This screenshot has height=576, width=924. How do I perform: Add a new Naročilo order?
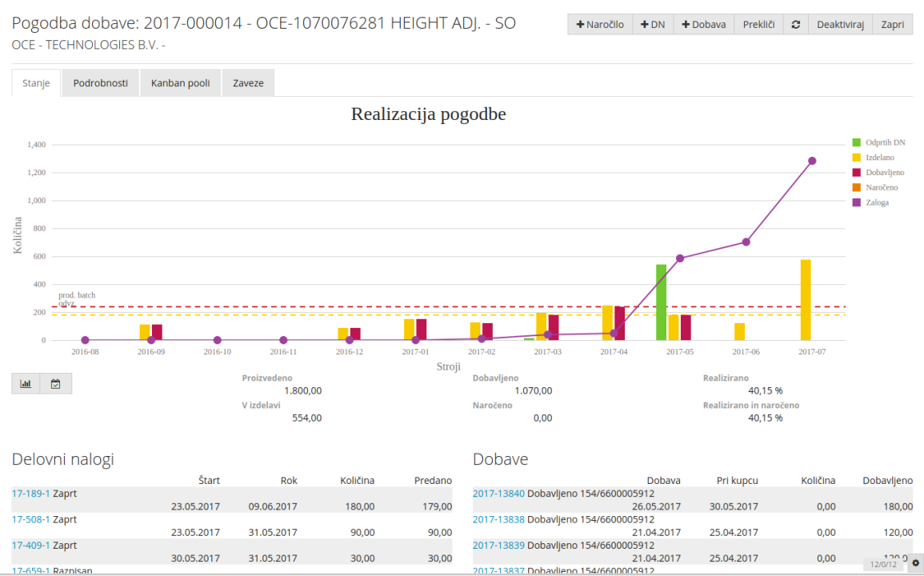click(600, 25)
